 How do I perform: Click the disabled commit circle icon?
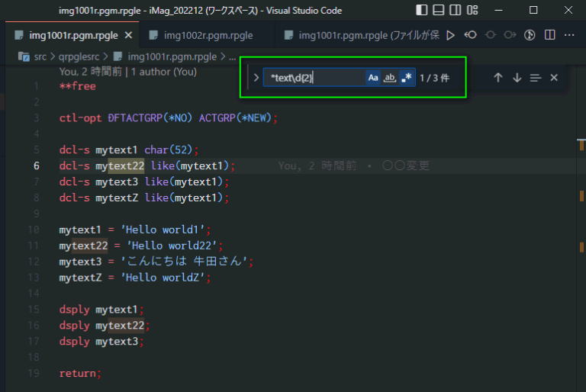pyautogui.click(x=491, y=35)
